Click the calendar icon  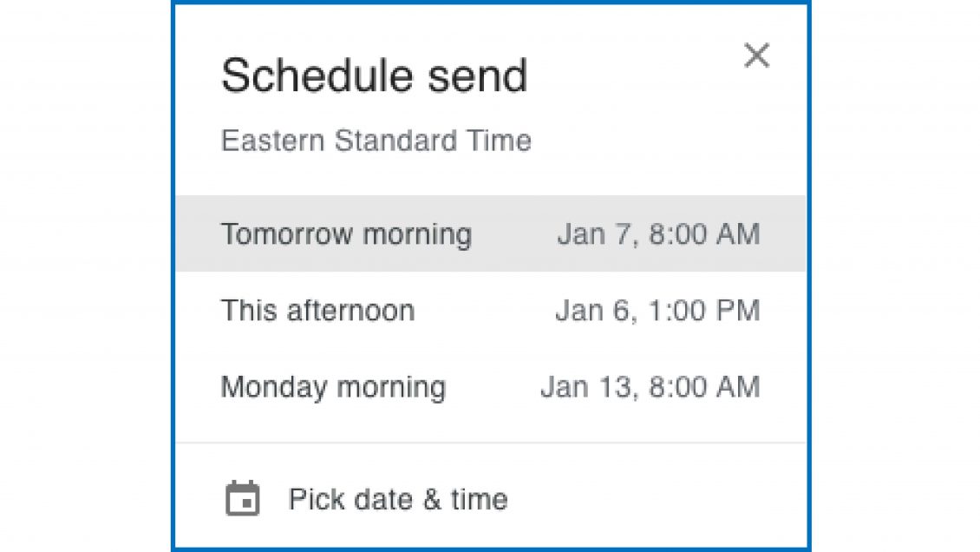pyautogui.click(x=243, y=498)
